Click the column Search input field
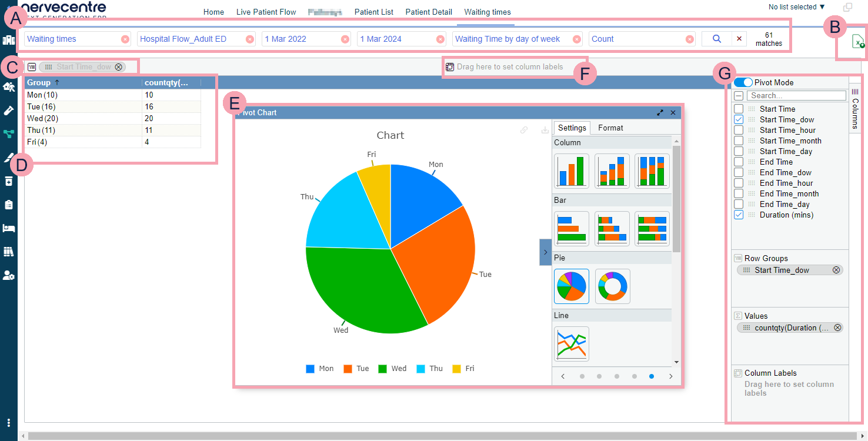Screen dimensions: 868x441 click(x=796, y=95)
